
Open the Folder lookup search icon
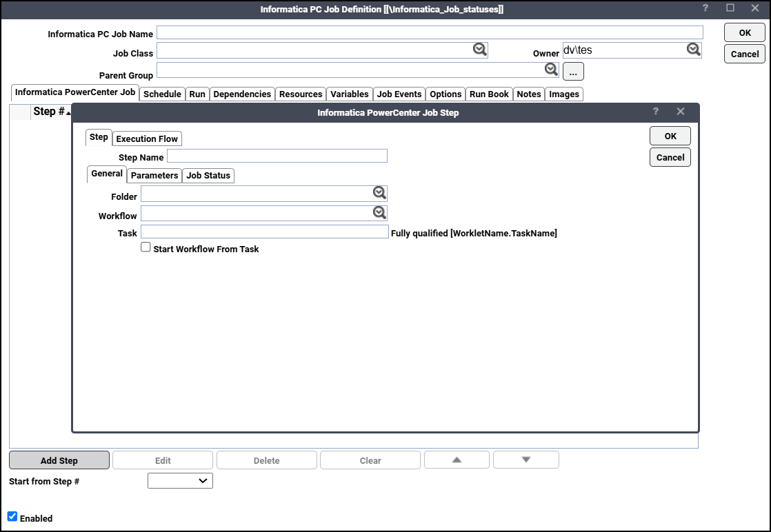pos(379,193)
